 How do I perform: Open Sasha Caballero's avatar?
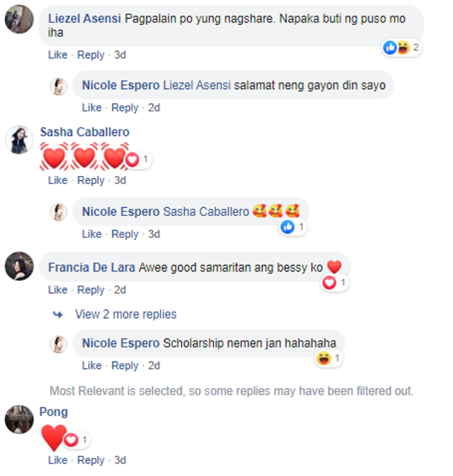(x=19, y=140)
